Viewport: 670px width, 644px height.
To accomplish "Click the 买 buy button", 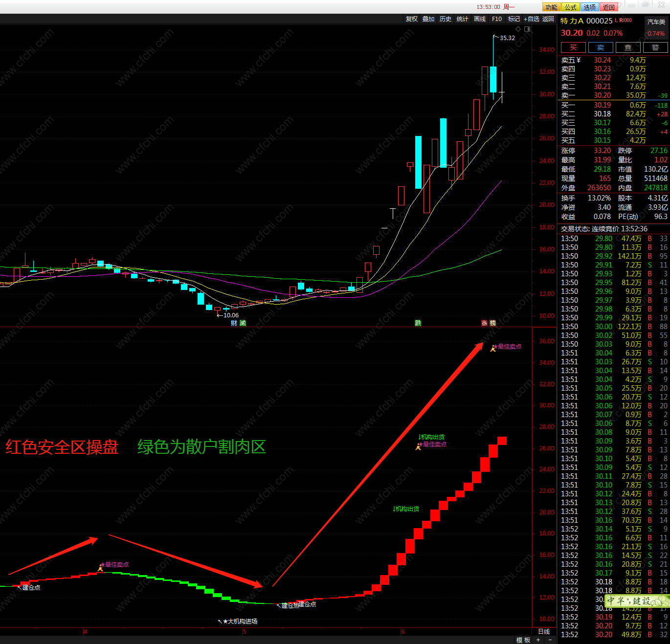I will (573, 47).
